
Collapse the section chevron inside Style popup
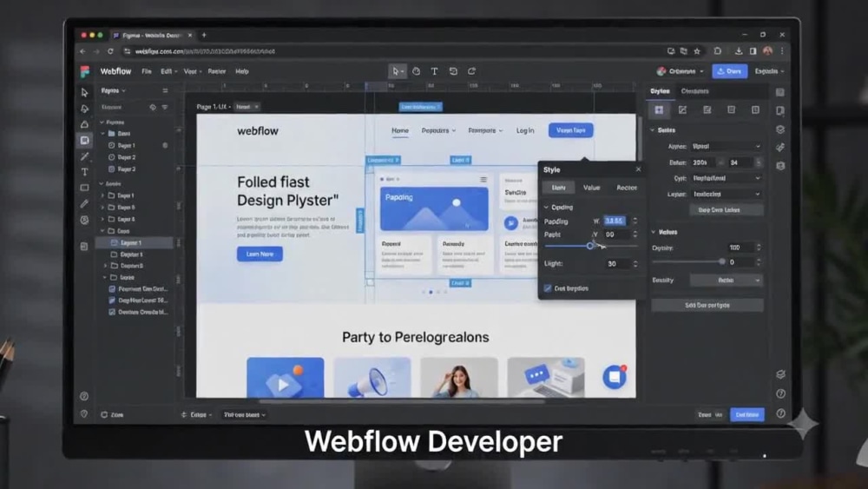coord(546,207)
